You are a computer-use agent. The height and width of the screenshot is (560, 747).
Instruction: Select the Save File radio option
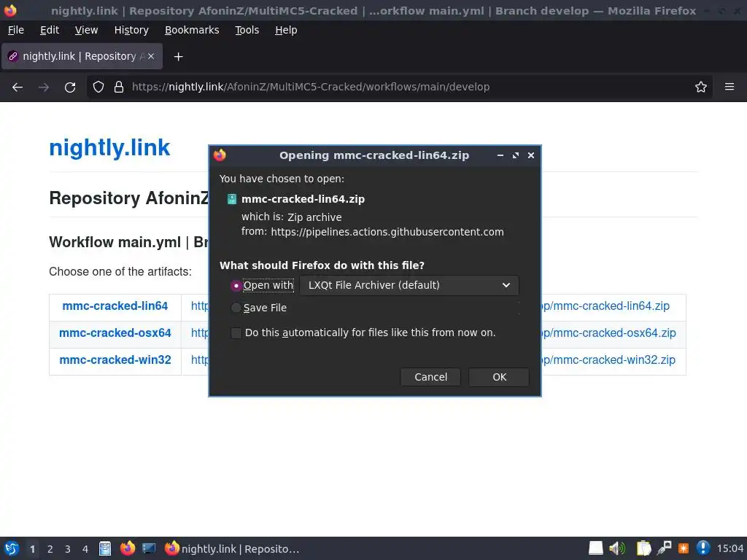[x=236, y=308]
